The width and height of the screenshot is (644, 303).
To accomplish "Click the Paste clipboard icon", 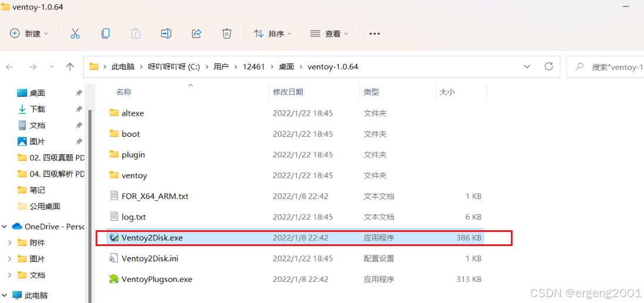I will pos(136,33).
